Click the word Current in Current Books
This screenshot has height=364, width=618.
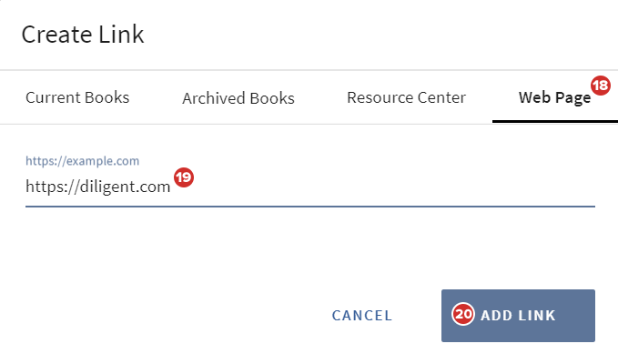(x=54, y=97)
